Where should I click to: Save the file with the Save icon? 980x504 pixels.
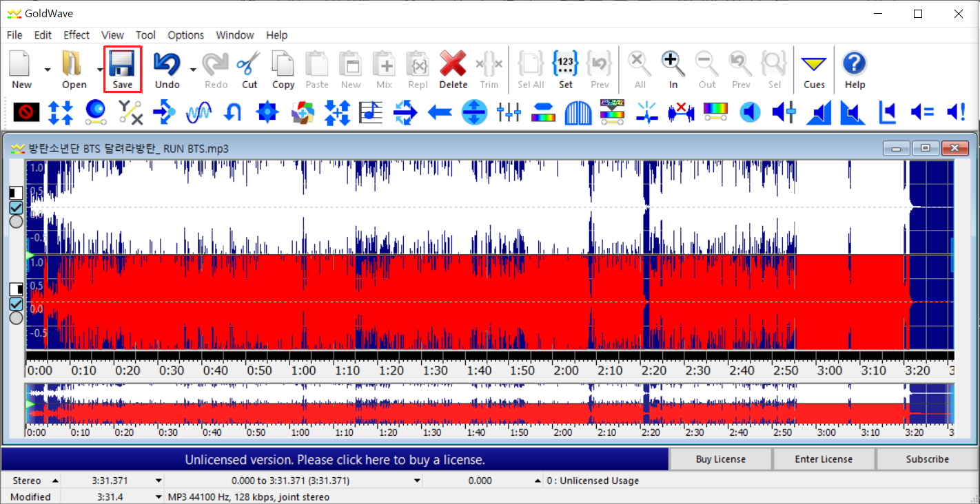[123, 69]
